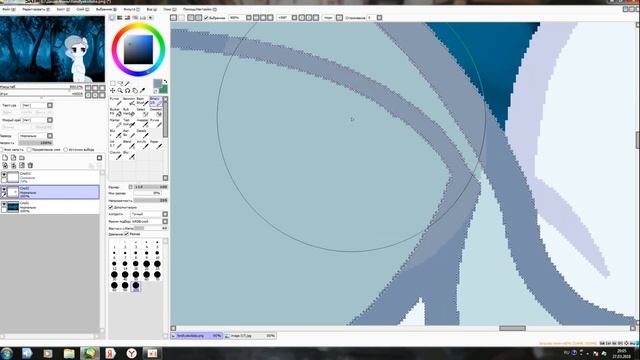The image size is (640, 360).
Task: Create a new layer folder
Action: coord(22,158)
